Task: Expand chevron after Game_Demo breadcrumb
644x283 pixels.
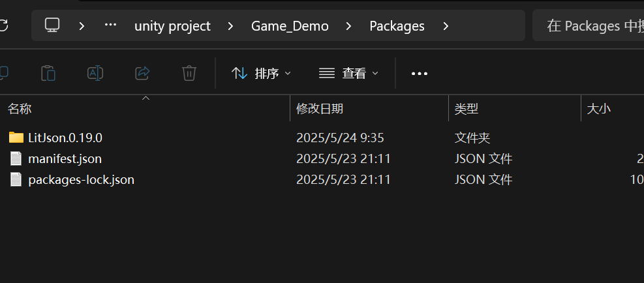Action: click(349, 26)
